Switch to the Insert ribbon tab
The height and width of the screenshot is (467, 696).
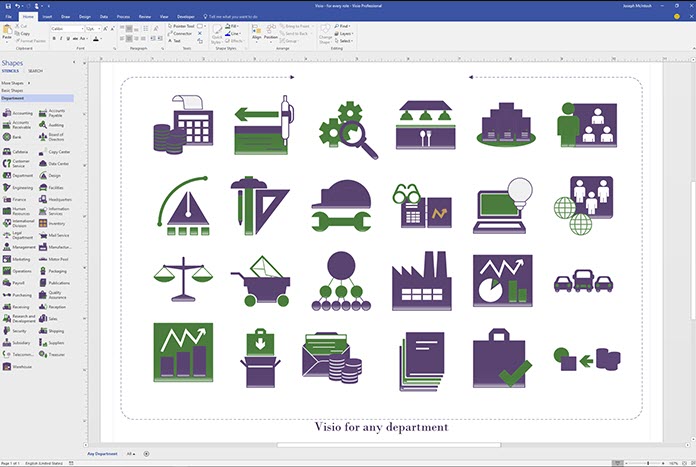pyautogui.click(x=47, y=16)
